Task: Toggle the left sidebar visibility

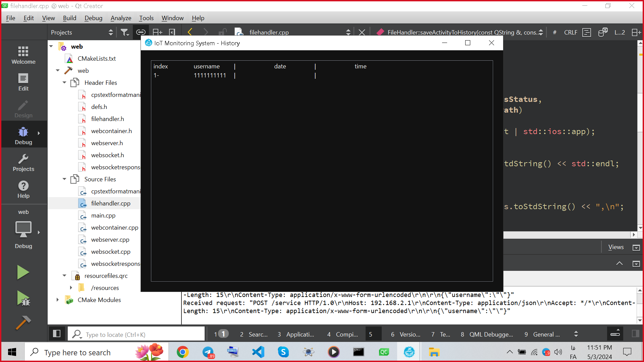Action: (x=56, y=334)
